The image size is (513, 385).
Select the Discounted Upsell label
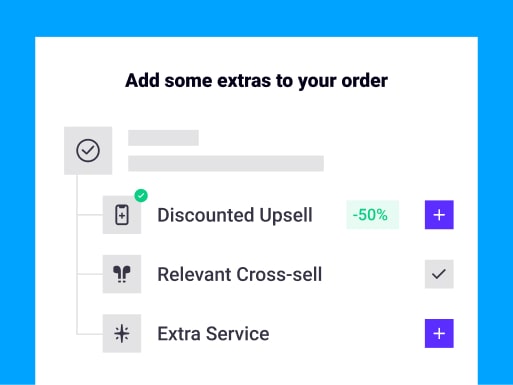click(235, 215)
